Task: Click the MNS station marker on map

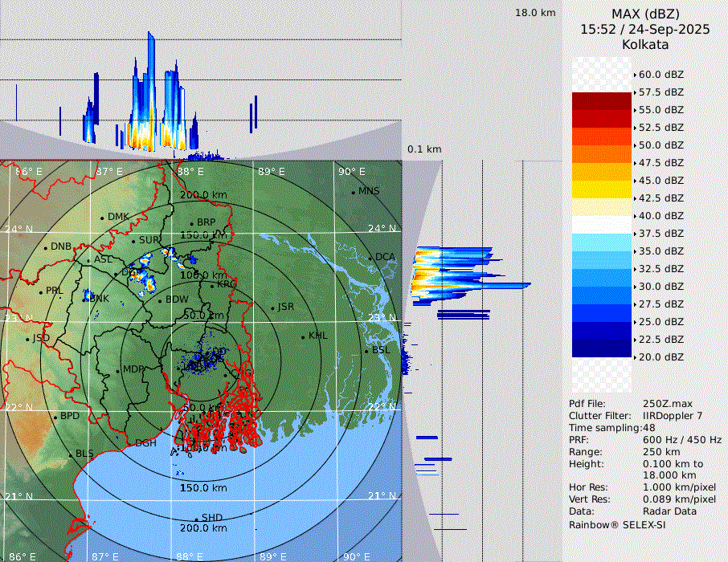Action: tap(353, 192)
